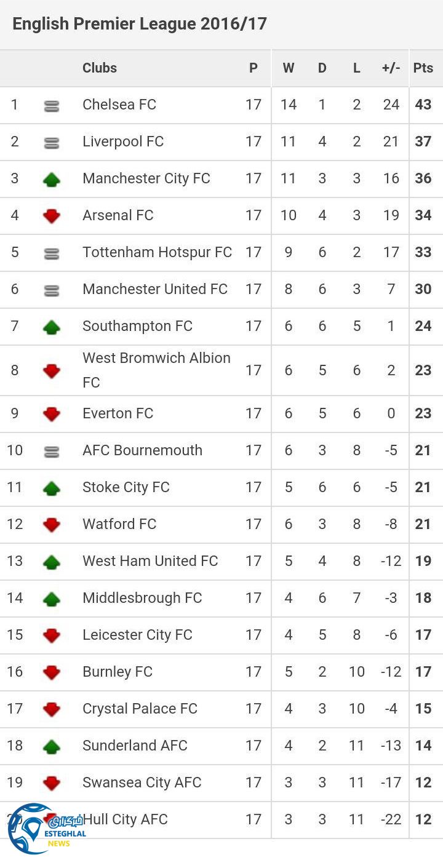Click Sunderland's green up arrow icon
The image size is (443, 868).
(52, 746)
